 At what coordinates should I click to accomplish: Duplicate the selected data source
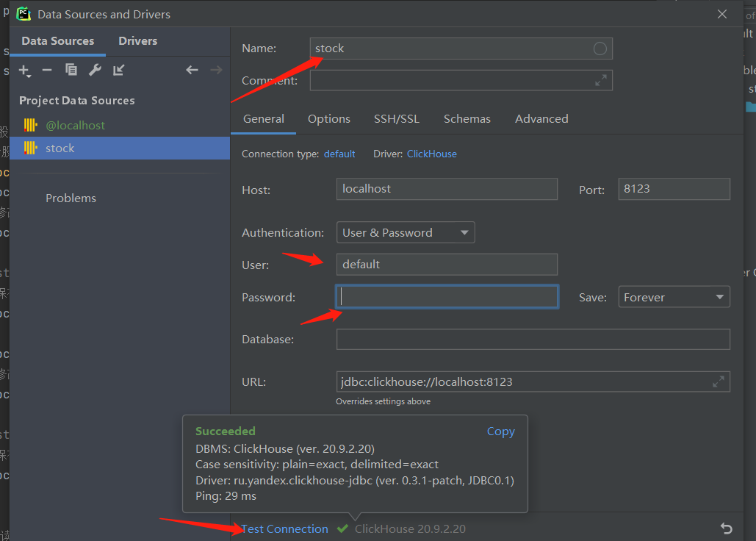click(x=71, y=71)
